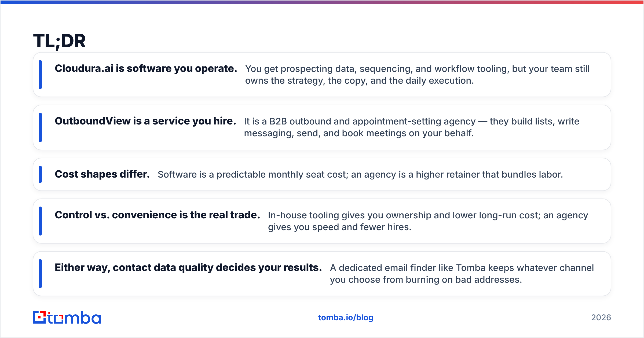Click the 'Cost shapes differ' heading
The width and height of the screenshot is (644, 338).
coord(102,174)
